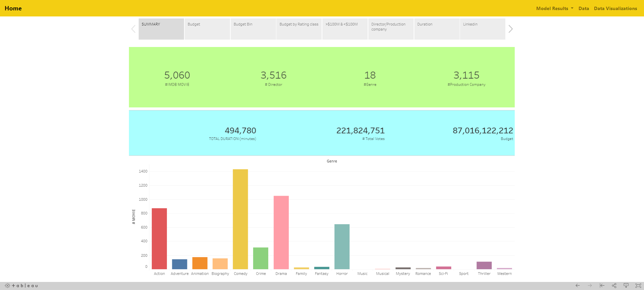Click the 221,824,751 total votes value

[361, 131]
